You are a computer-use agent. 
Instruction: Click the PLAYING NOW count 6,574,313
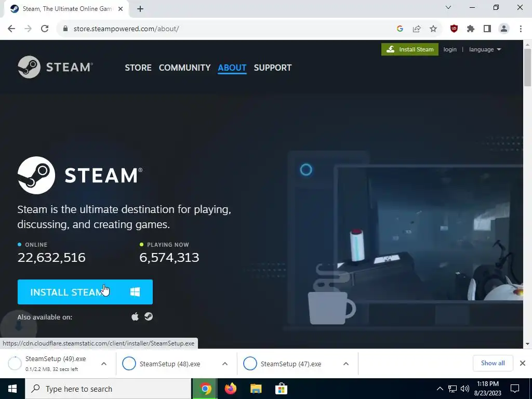click(x=169, y=258)
